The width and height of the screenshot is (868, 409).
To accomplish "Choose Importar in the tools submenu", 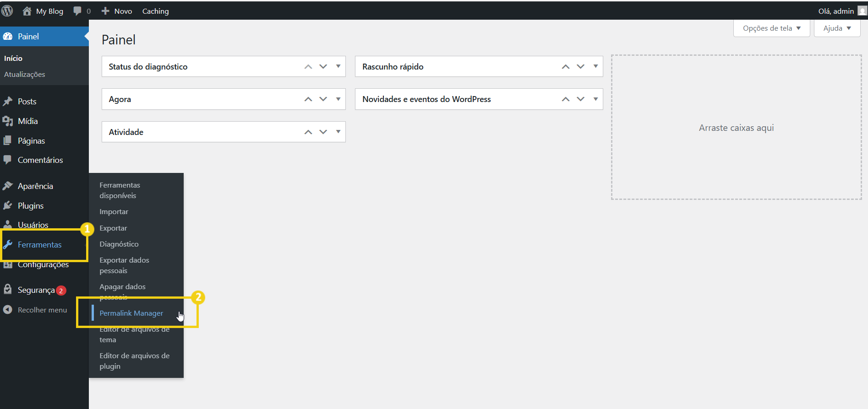I will [x=114, y=212].
